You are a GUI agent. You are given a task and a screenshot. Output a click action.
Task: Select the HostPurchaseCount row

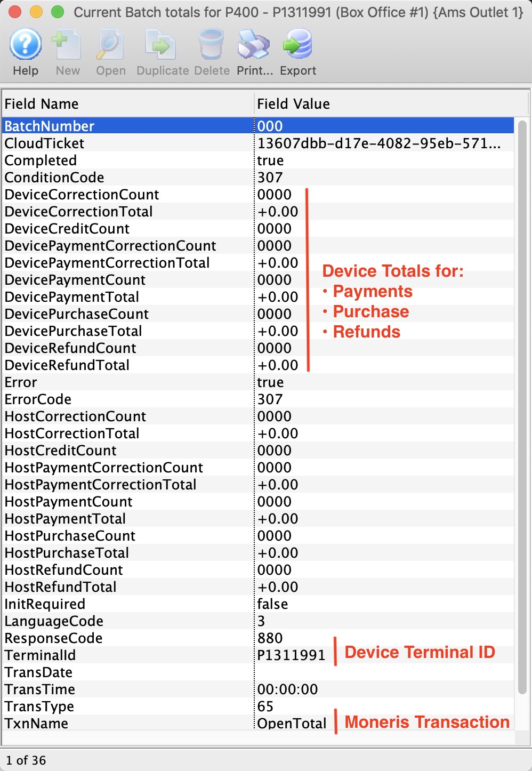pos(258,535)
